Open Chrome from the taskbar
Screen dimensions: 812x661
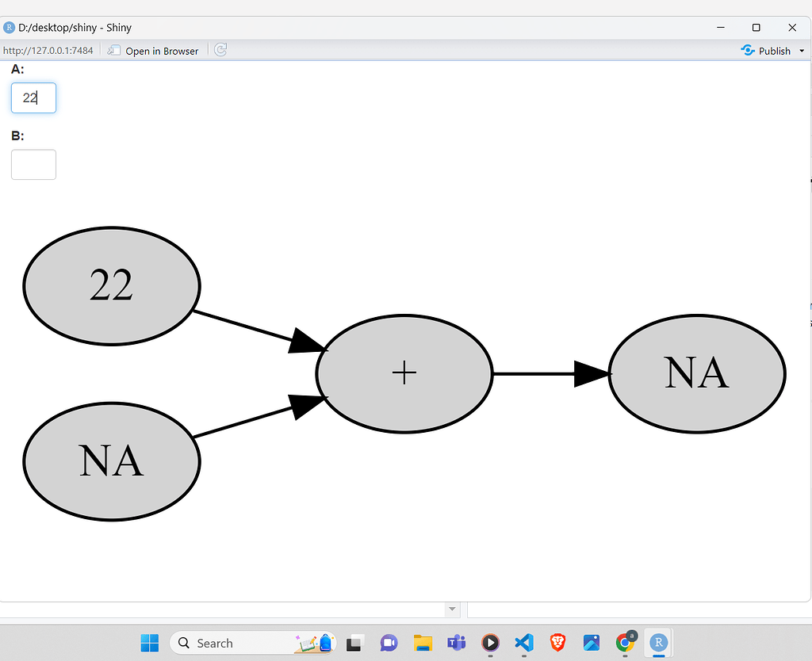click(625, 643)
